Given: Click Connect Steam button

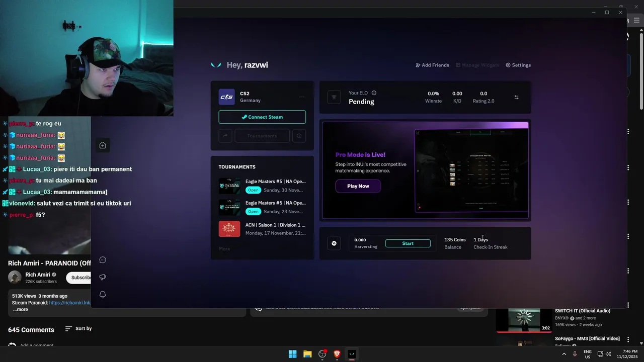Looking at the screenshot, I should (x=262, y=117).
